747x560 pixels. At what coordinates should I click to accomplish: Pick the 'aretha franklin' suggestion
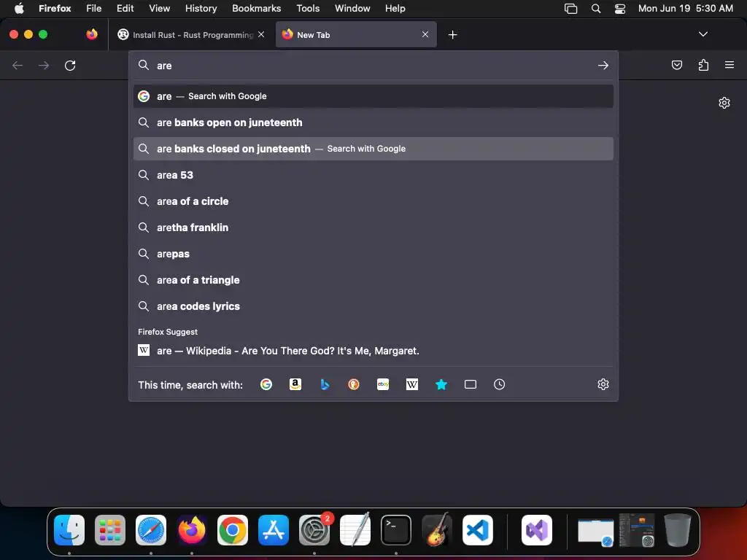coord(373,227)
